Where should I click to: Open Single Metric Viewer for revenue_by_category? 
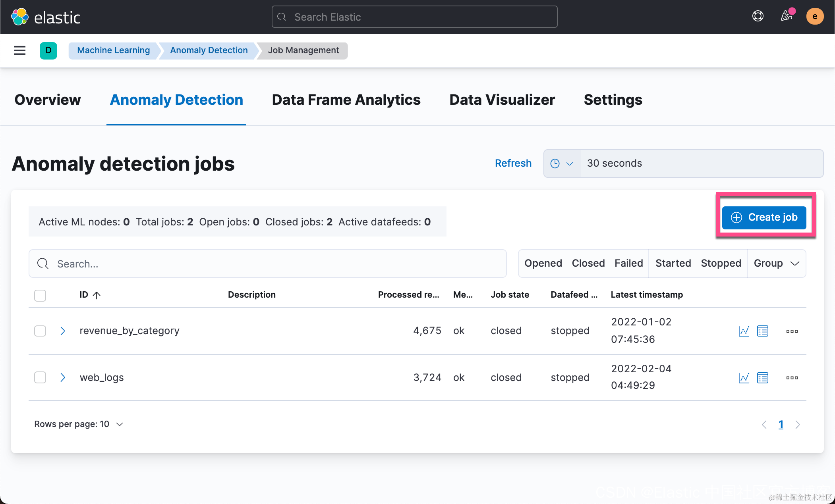click(744, 331)
